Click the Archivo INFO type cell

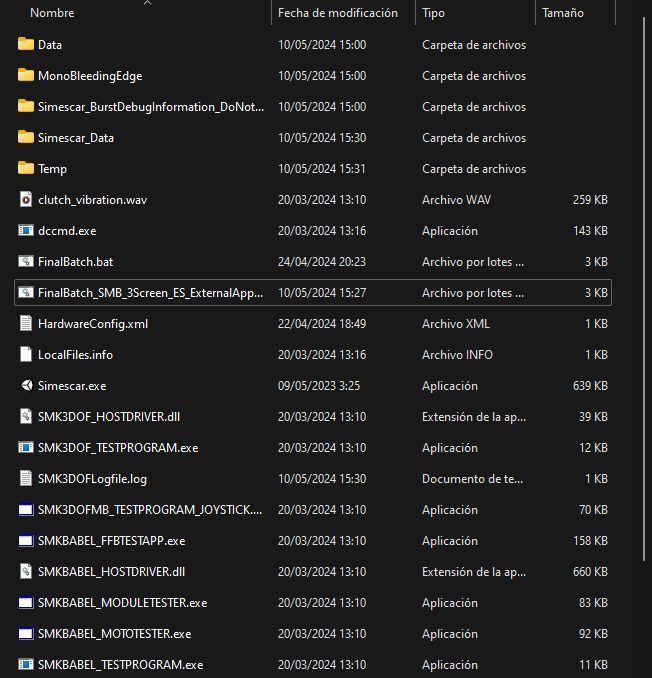pyautogui.click(x=457, y=355)
